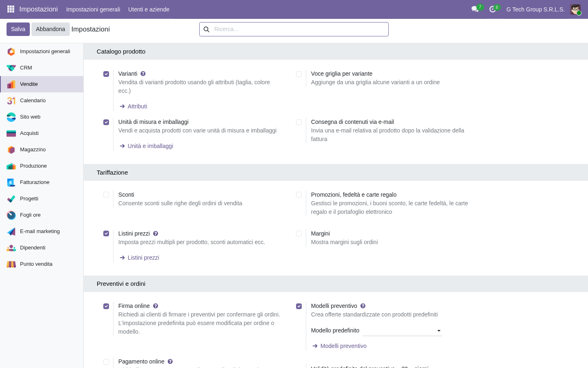Click the Magazzino app icon
Screen dimensions: 588x368
point(11,150)
